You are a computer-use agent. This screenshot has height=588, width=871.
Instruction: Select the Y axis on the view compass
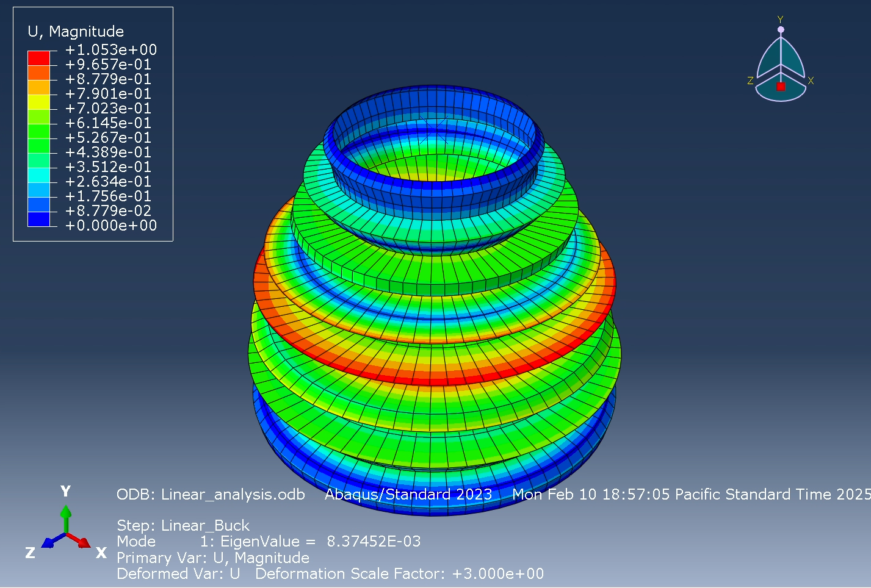click(x=779, y=19)
